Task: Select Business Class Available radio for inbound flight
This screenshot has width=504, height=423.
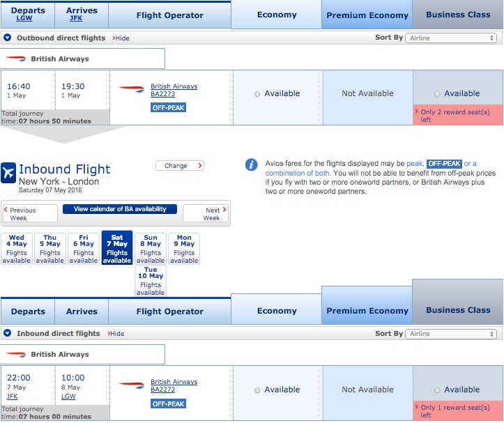Action: pos(437,390)
